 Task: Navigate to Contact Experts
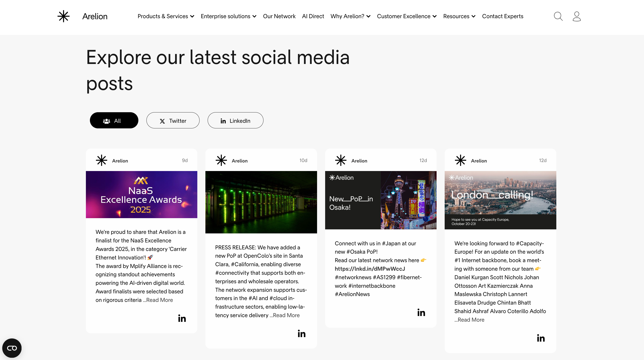[503, 16]
